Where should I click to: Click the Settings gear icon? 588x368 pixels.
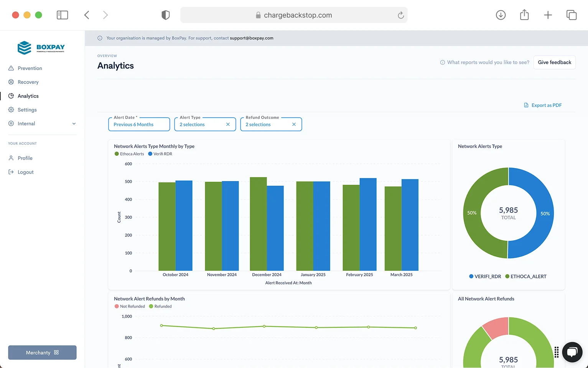coord(11,109)
